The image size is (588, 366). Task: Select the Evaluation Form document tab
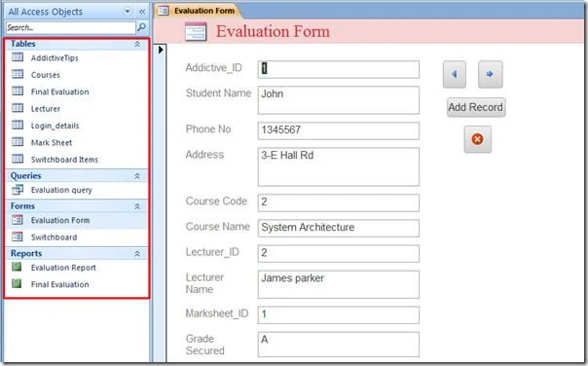point(198,11)
